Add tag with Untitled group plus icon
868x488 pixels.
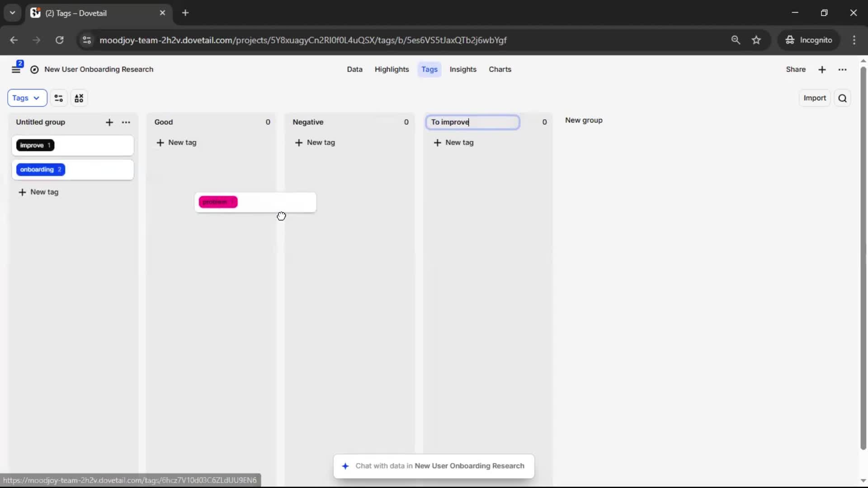pos(109,122)
